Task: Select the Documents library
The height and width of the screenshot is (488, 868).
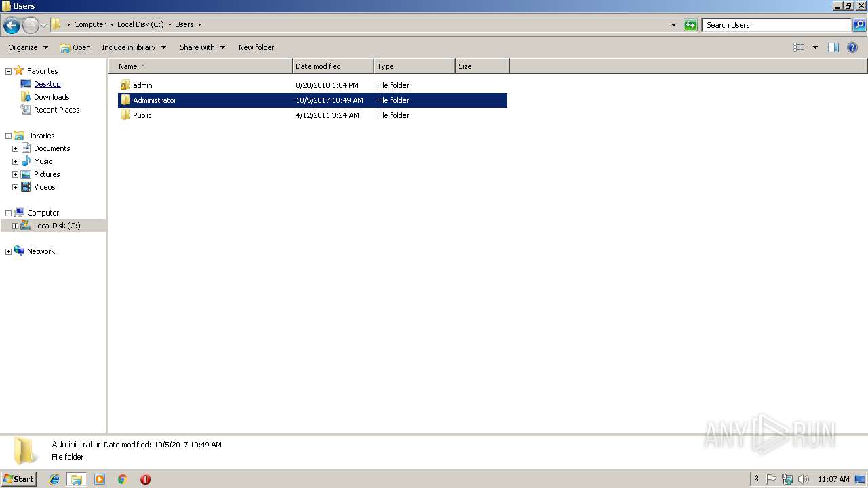Action: pos(52,148)
